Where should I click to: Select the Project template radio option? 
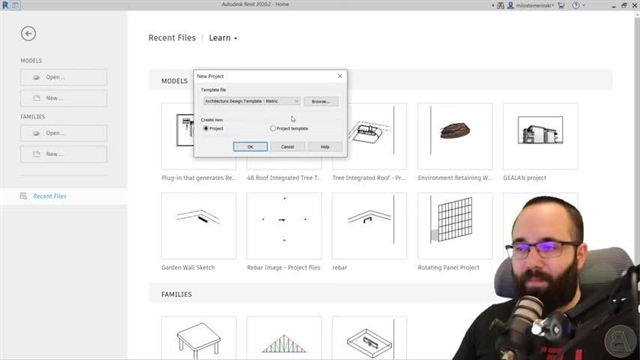[x=273, y=128]
